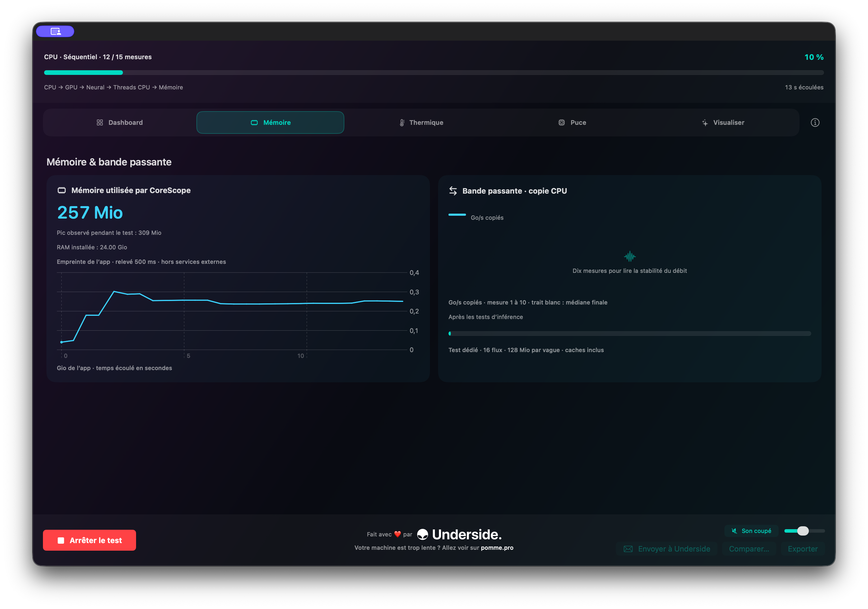This screenshot has height=609, width=868.
Task: Open the info circle icon
Action: click(815, 122)
